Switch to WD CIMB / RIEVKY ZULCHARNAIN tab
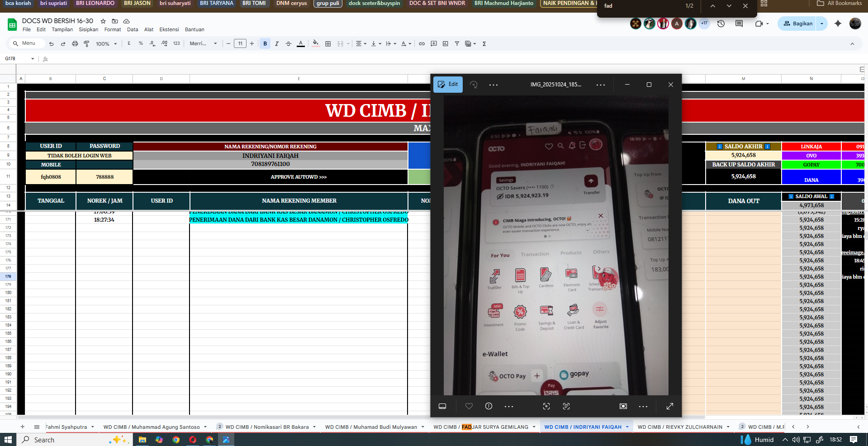 [x=680, y=427]
